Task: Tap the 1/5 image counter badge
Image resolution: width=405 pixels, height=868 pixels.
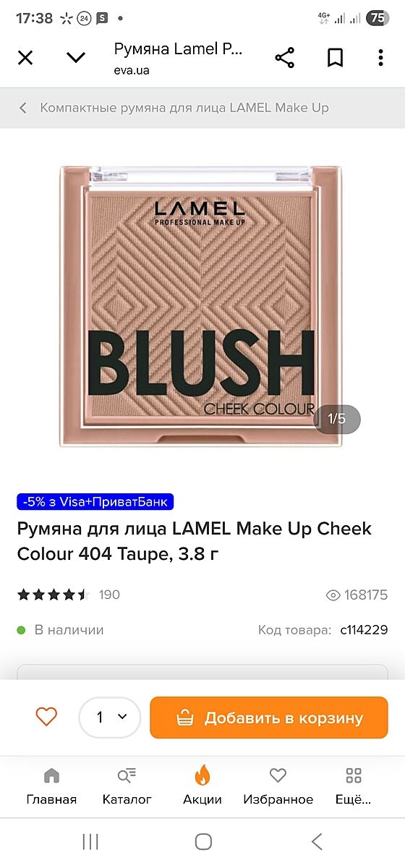Action: [x=337, y=419]
